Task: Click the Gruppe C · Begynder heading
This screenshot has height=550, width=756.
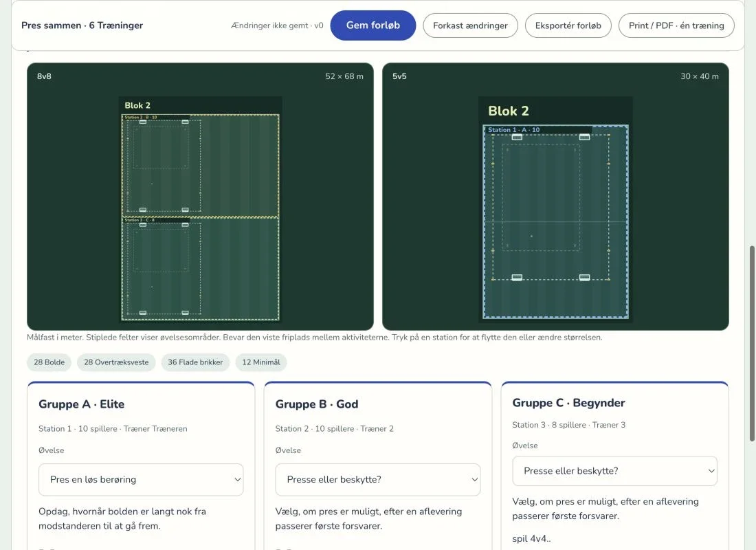Action: point(568,403)
